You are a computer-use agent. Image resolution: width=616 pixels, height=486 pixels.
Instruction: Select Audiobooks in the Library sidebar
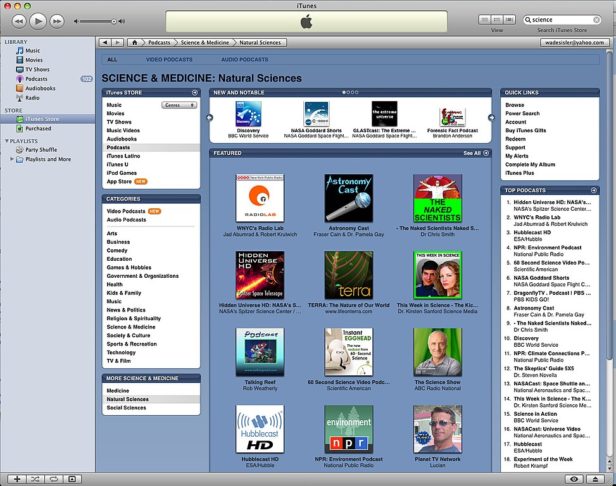pos(42,88)
